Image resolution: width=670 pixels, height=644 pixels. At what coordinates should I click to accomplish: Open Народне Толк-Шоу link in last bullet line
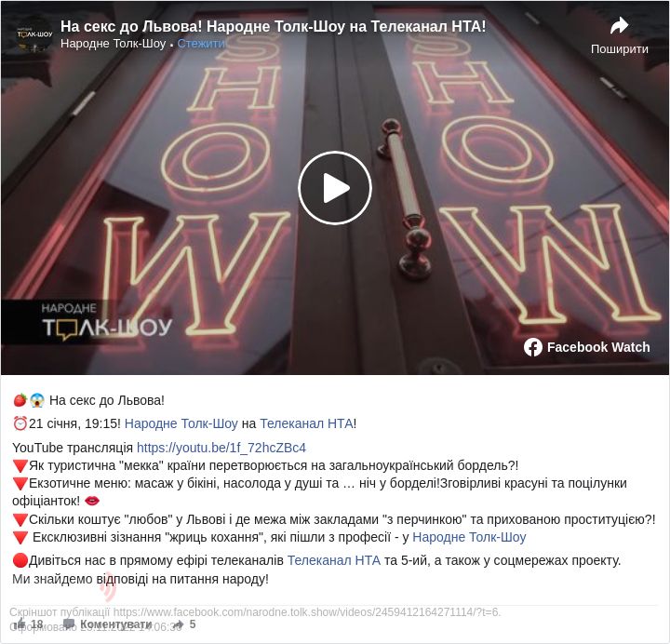pos(469,537)
